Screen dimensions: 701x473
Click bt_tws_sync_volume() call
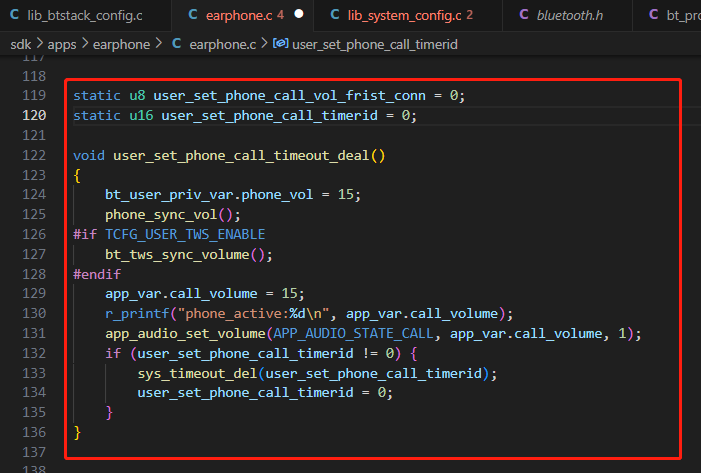(x=189, y=254)
